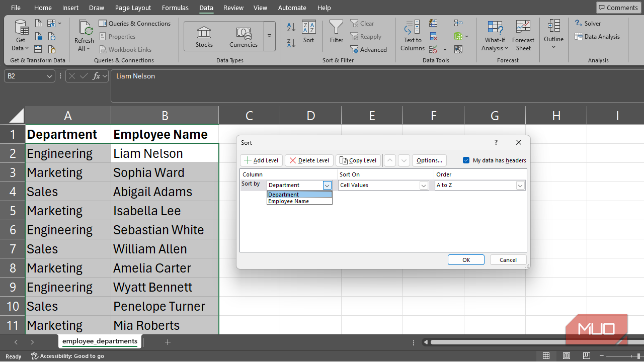Click Manage Data Model icon

pos(458,49)
